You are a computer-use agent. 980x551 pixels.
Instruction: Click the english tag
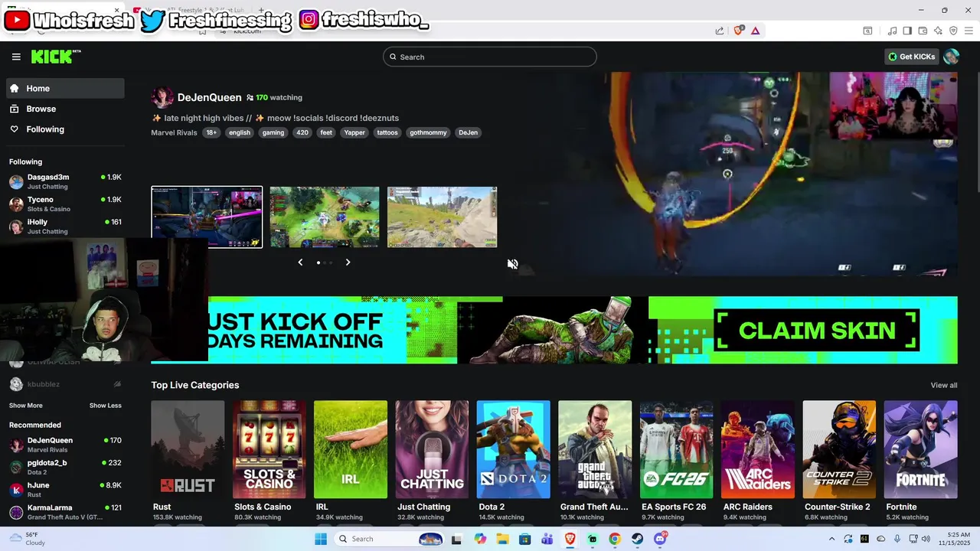click(240, 132)
